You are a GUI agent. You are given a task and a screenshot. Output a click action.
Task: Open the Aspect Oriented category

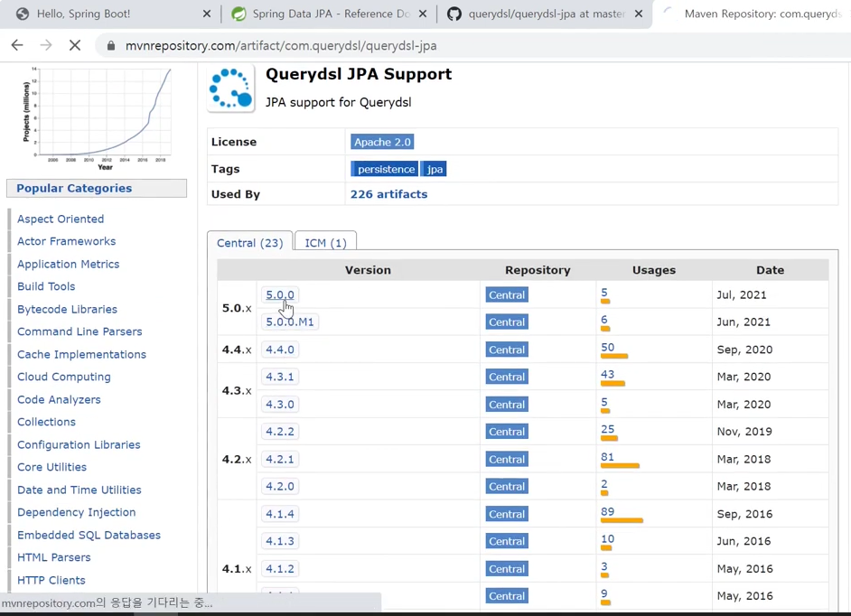click(x=61, y=219)
